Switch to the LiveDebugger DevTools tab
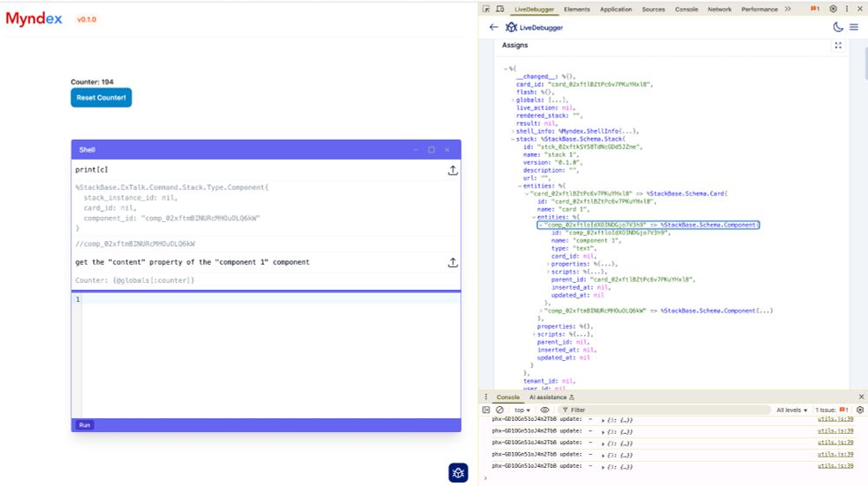868x486 pixels. [534, 10]
